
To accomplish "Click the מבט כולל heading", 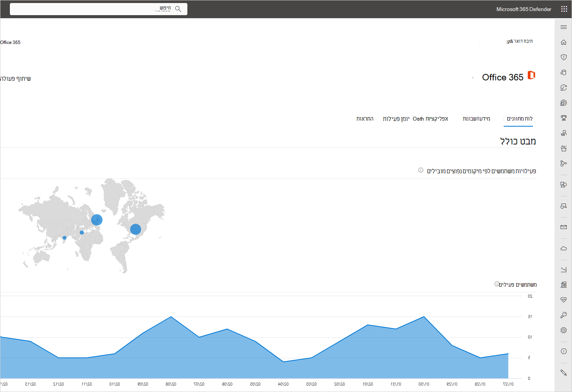I will 518,141.
